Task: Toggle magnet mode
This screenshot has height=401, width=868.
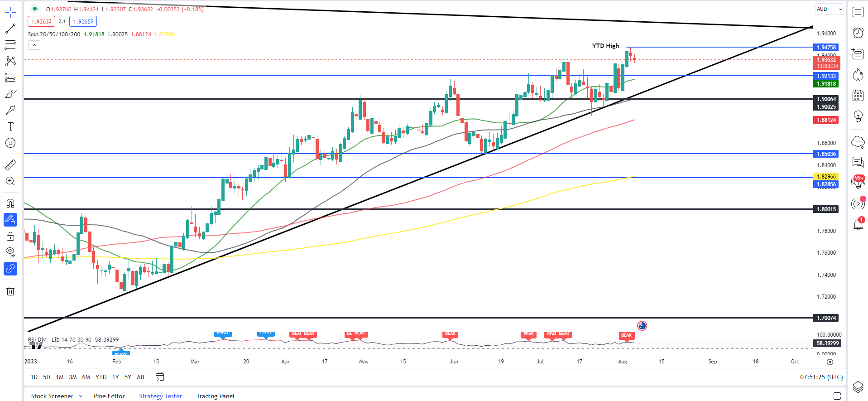Action: pos(10,203)
